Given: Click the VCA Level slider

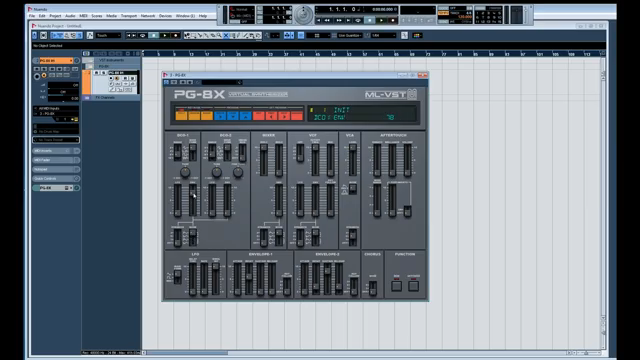Looking at the screenshot, I should coord(352,160).
